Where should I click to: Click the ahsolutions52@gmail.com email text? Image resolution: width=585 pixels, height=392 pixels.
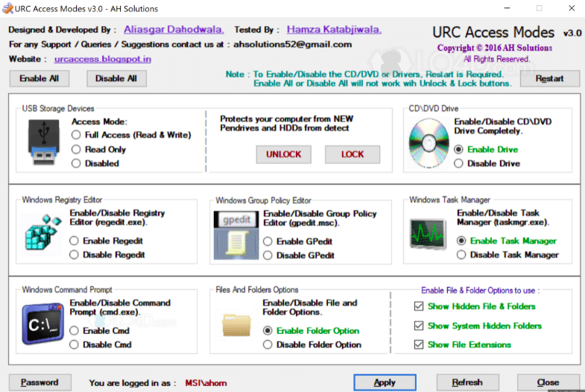292,45
